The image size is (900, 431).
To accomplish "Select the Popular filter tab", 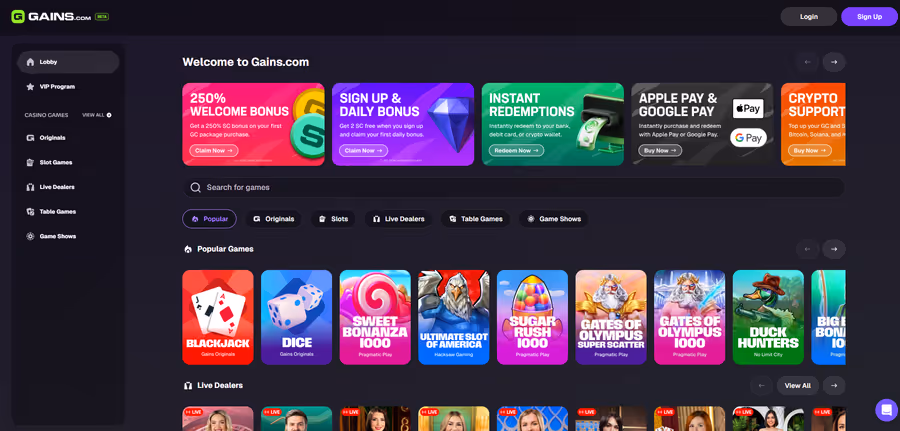I will point(210,219).
